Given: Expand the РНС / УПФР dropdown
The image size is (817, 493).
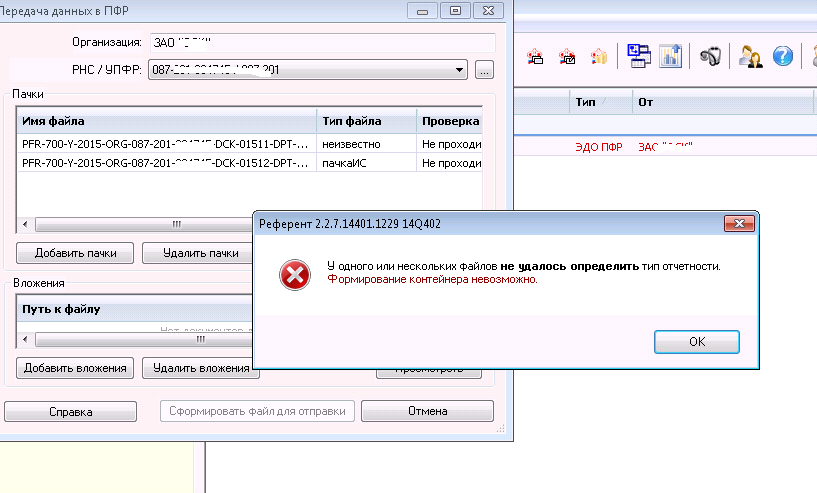Looking at the screenshot, I should pyautogui.click(x=460, y=70).
